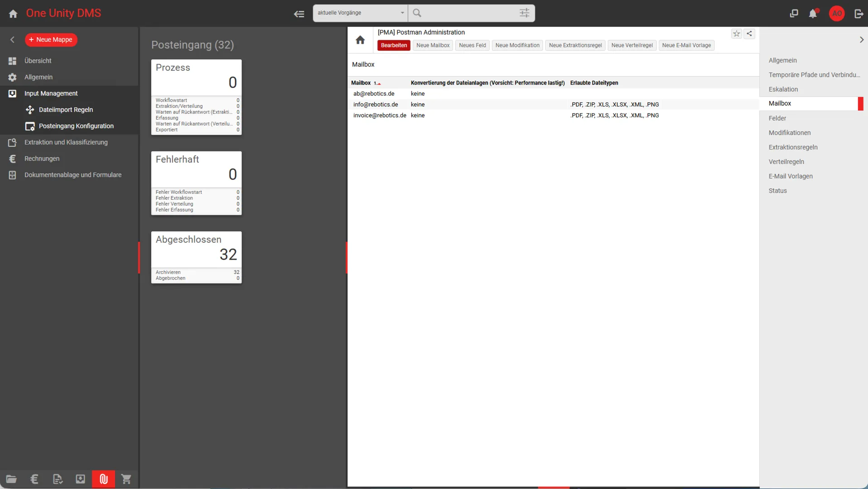Open the aktuelle Vorgänge dropdown
The height and width of the screenshot is (489, 868).
point(360,13)
